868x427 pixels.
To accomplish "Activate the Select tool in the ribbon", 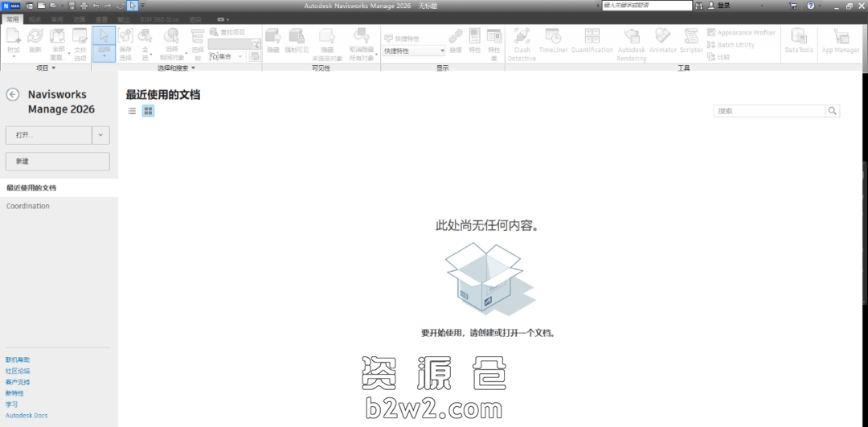I will (104, 43).
